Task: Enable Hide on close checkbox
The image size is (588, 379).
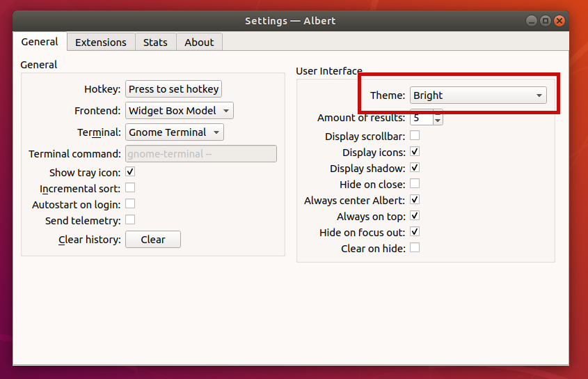Action: [415, 184]
